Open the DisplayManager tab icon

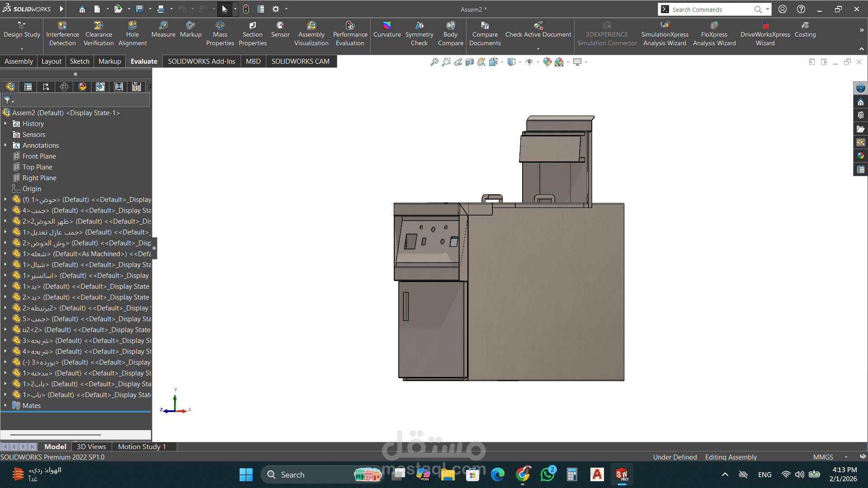click(82, 87)
